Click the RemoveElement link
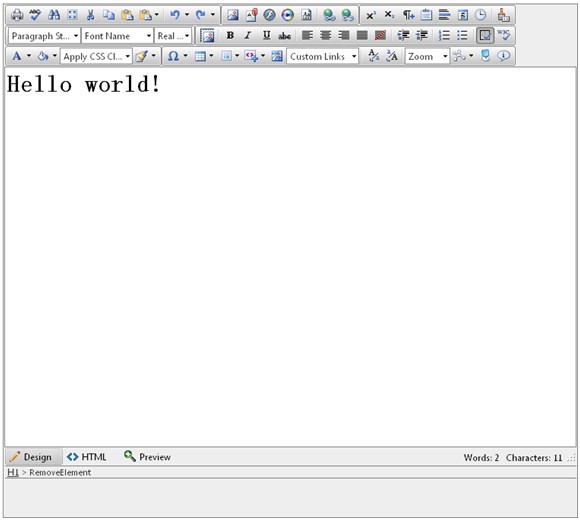This screenshot has height=520, width=580. coord(60,472)
